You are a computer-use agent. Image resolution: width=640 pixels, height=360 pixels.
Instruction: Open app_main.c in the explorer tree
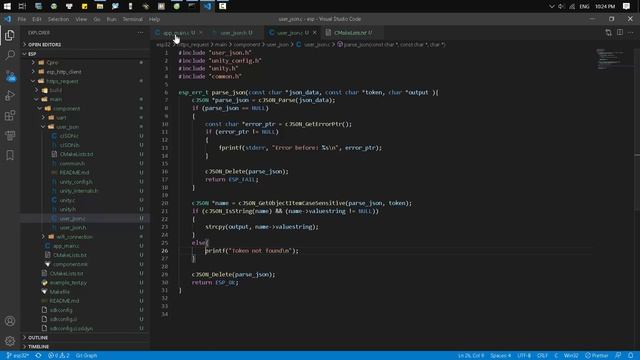(x=66, y=246)
